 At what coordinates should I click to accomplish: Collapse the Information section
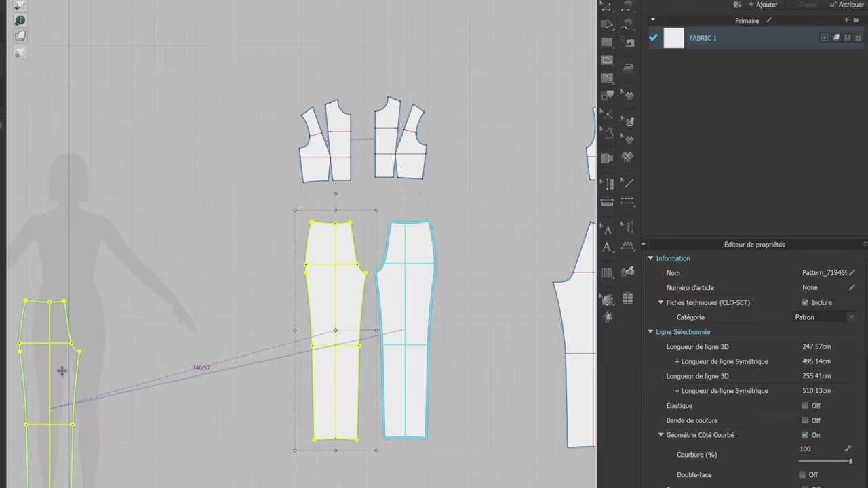point(650,258)
